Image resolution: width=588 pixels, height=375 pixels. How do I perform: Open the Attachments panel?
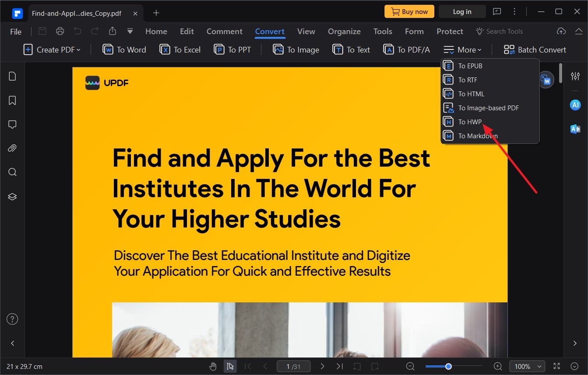(x=12, y=148)
